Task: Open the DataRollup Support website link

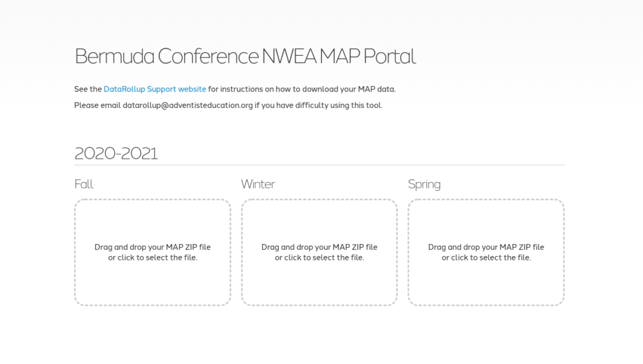Action: click(x=154, y=89)
